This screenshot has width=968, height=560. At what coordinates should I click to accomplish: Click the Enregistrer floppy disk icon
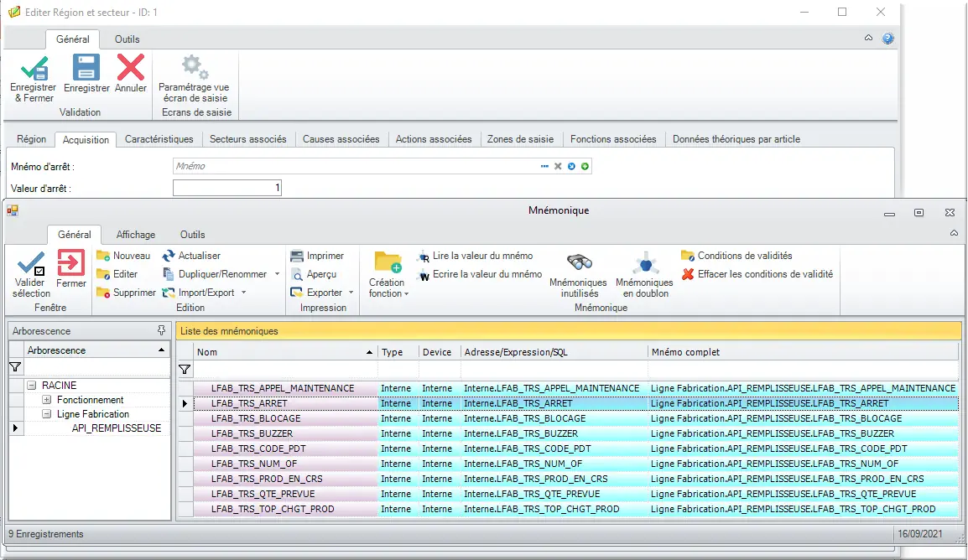tap(86, 67)
